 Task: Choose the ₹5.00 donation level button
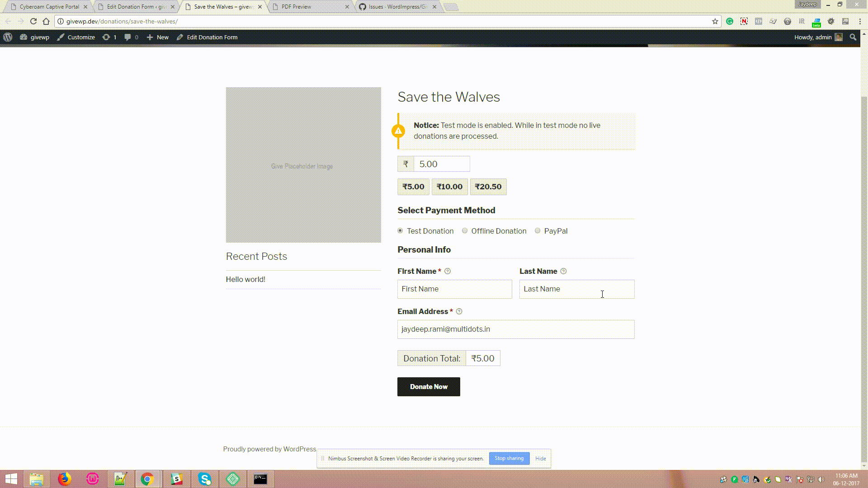(x=413, y=187)
